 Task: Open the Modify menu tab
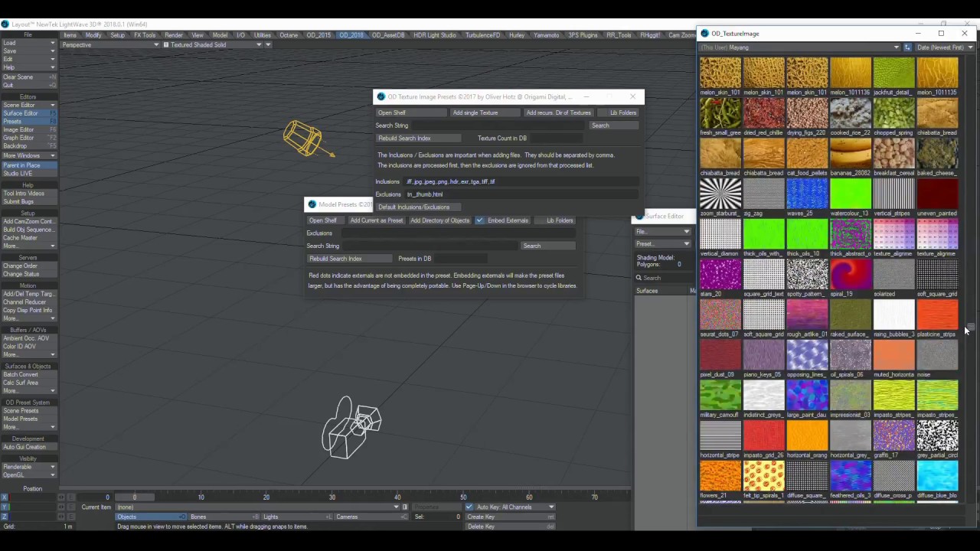point(93,35)
